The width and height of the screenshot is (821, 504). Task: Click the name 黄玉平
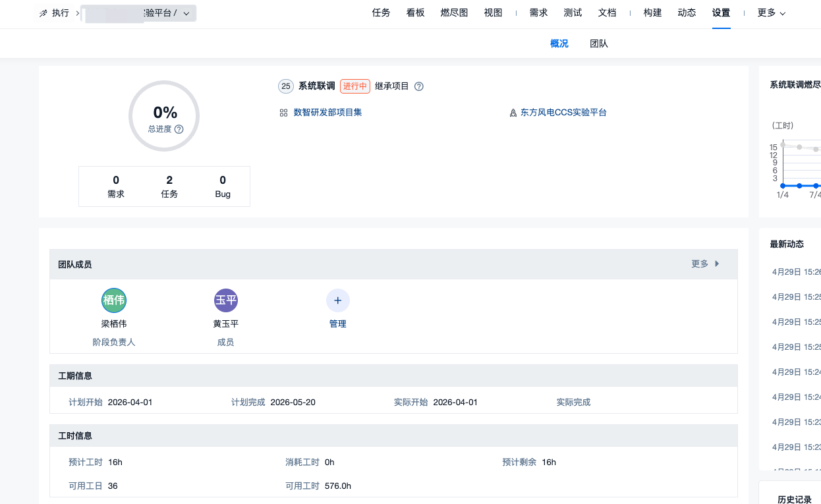[226, 324]
